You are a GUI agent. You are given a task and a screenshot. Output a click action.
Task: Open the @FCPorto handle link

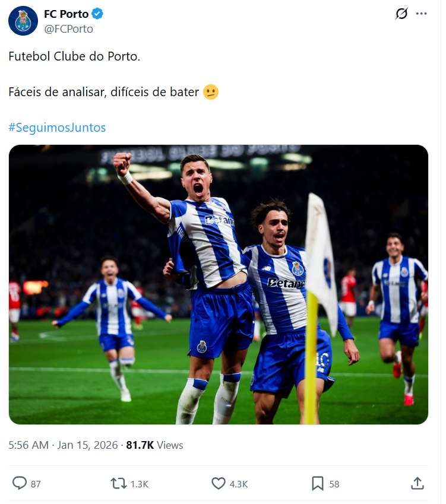69,28
